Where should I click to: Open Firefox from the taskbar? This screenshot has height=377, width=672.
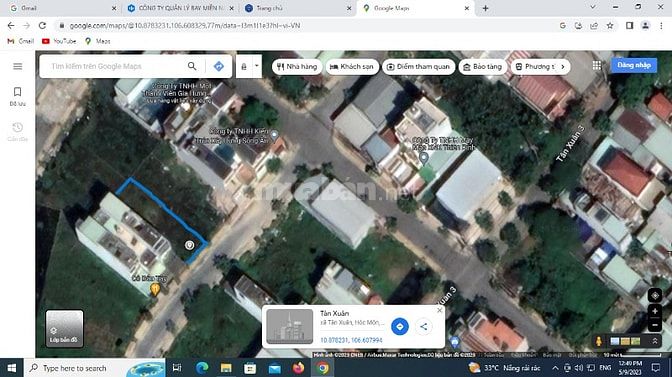tap(298, 368)
